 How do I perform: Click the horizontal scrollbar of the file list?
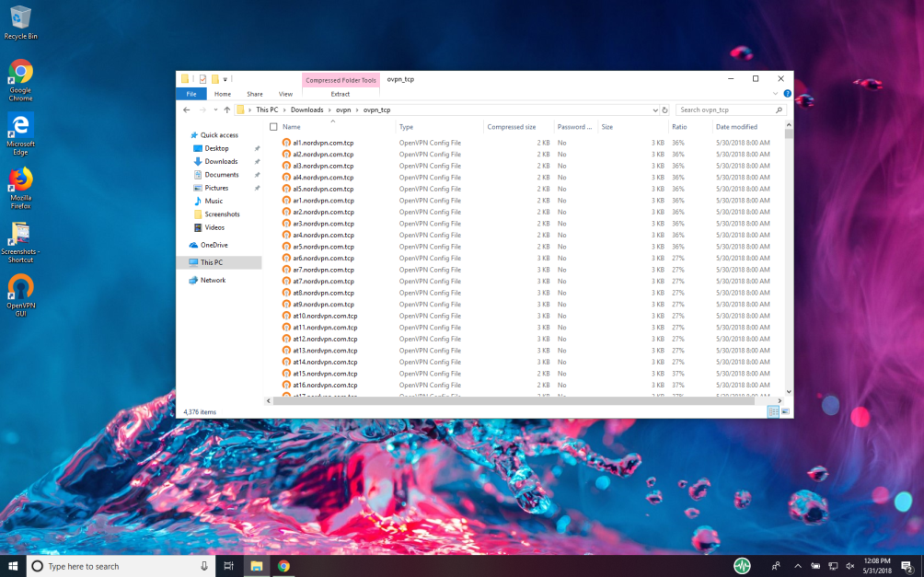(513, 401)
